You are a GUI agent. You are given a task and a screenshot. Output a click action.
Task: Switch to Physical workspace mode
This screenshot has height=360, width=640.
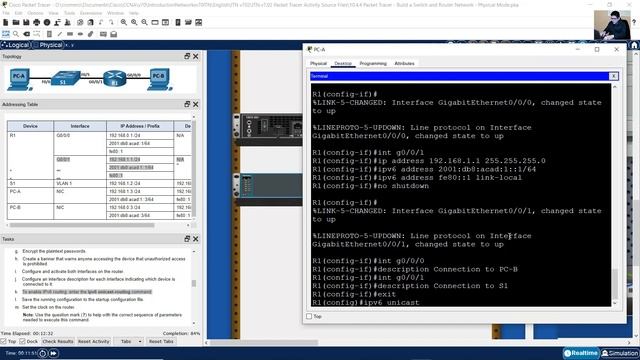(48, 45)
